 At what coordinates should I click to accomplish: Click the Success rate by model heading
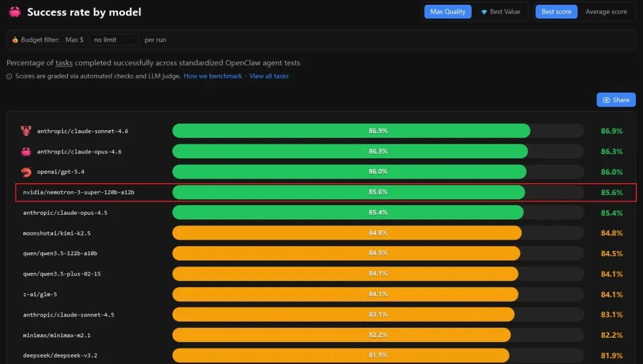click(x=84, y=12)
